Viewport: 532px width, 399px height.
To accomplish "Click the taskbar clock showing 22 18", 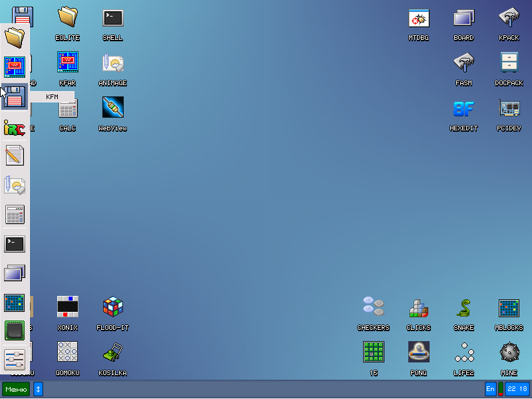I will pyautogui.click(x=517, y=389).
